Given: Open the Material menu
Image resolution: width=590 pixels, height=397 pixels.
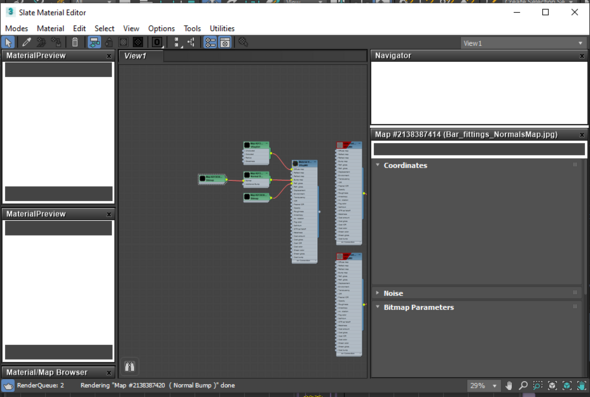Looking at the screenshot, I should click(50, 29).
